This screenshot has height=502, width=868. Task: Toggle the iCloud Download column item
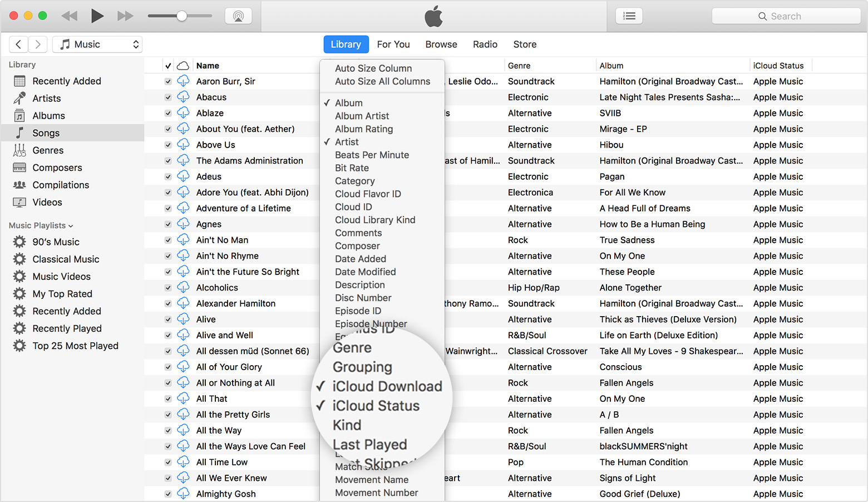[387, 386]
